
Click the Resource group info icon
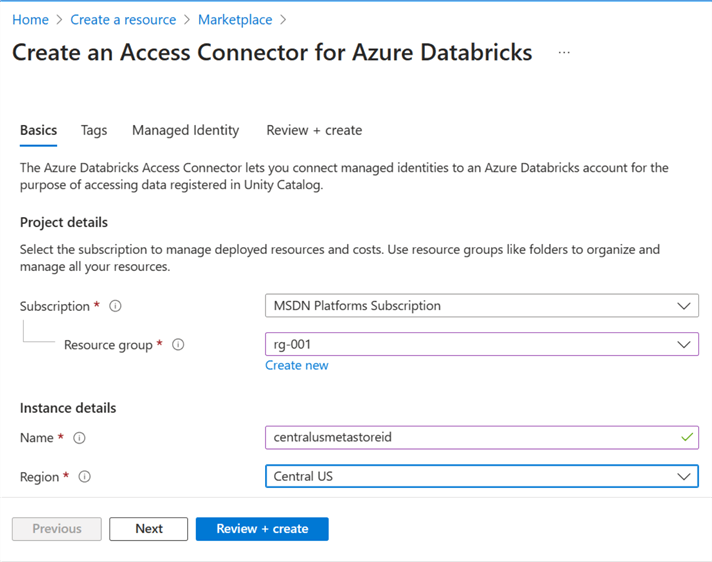178,345
